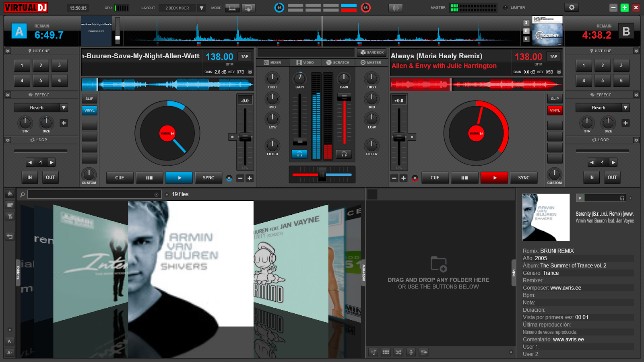Image resolution: width=644 pixels, height=362 pixels.
Task: Click the back arrow icon in the browser sidebar
Action: (x=10, y=237)
